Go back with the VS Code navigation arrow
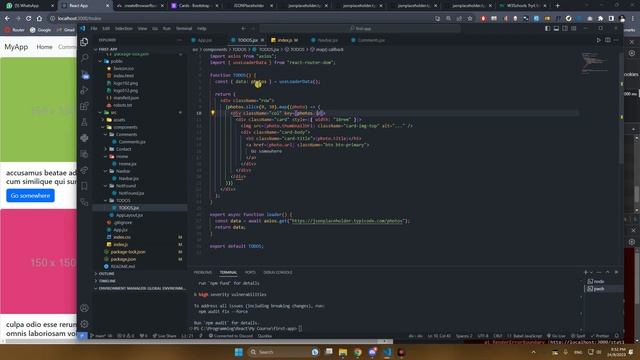 [x=243, y=29]
